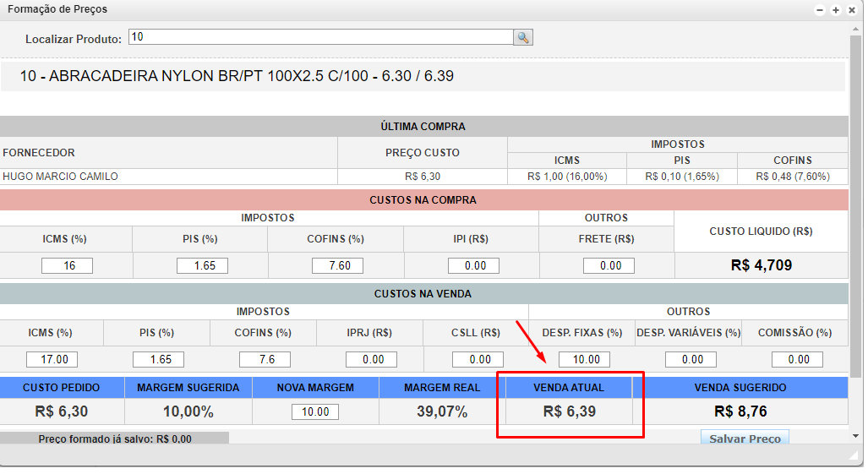Click the NOVA MARGEM input box
Screen dimensions: 868x474
(315, 411)
